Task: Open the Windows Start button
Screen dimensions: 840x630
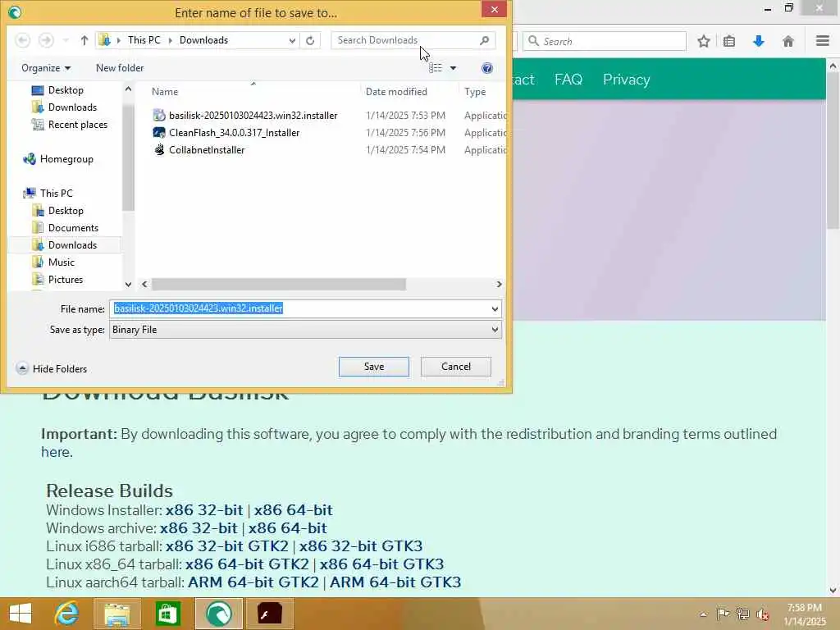Action: tap(21, 614)
